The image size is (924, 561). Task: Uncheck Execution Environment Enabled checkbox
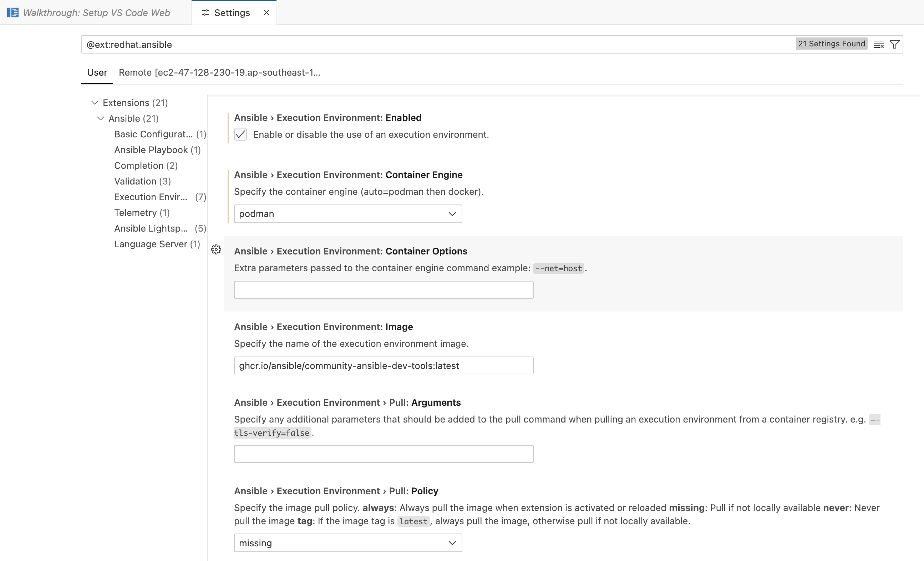point(240,134)
